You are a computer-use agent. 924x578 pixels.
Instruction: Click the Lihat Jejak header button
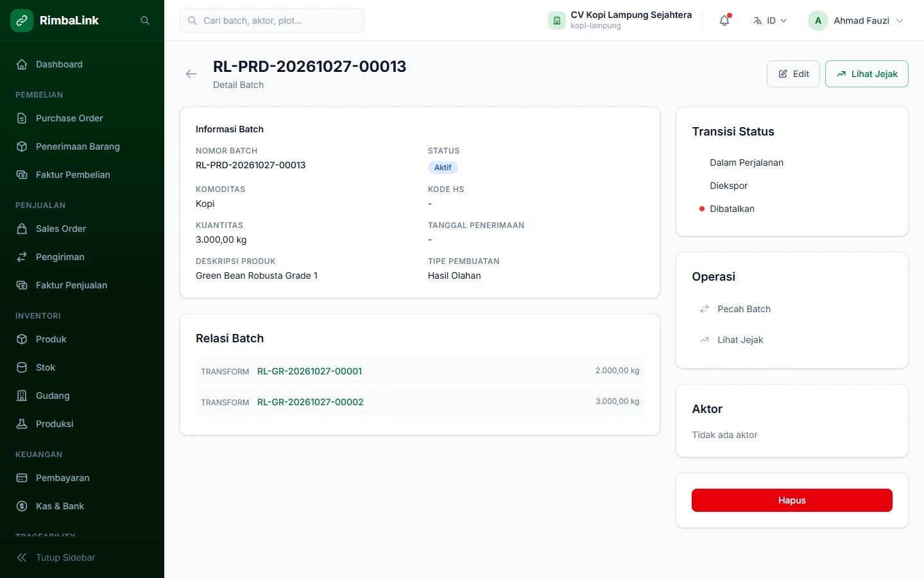(867, 74)
